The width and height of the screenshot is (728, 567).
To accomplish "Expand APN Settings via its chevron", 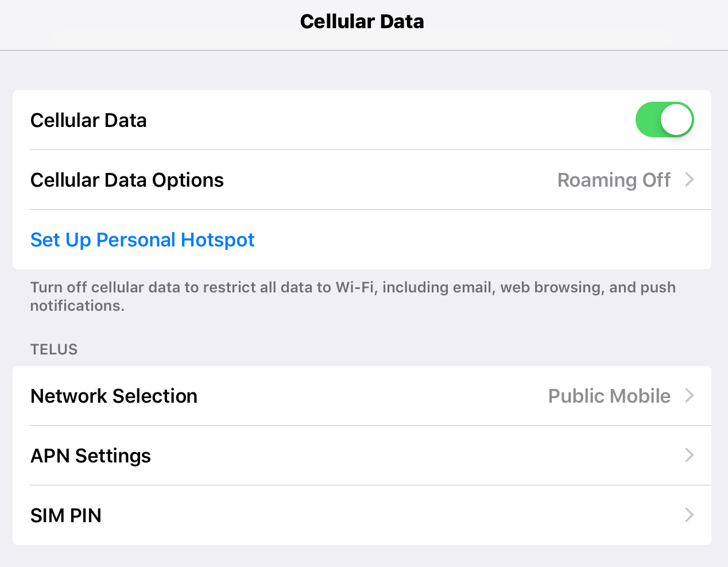I will click(x=690, y=456).
